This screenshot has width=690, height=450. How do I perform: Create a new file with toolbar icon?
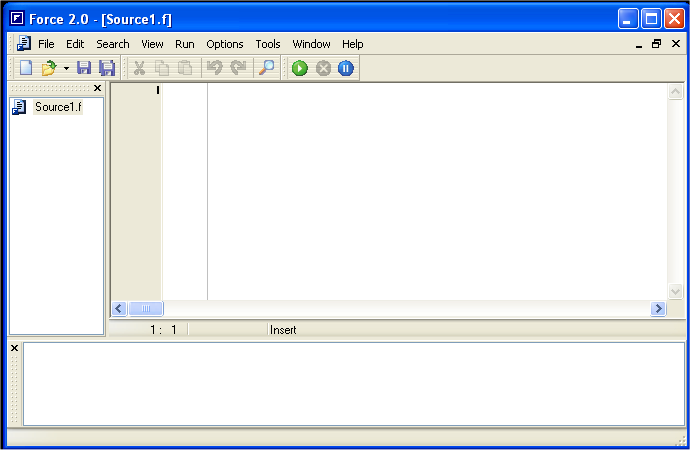point(26,68)
